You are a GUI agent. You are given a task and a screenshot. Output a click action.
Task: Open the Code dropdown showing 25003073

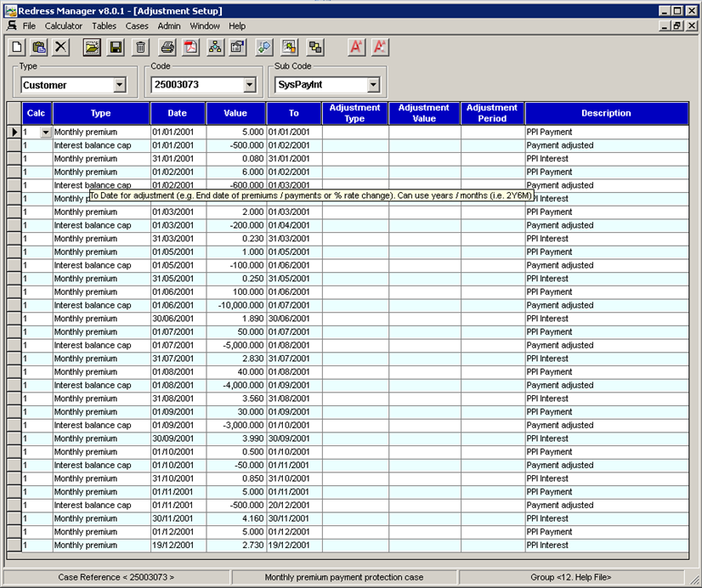pos(250,85)
